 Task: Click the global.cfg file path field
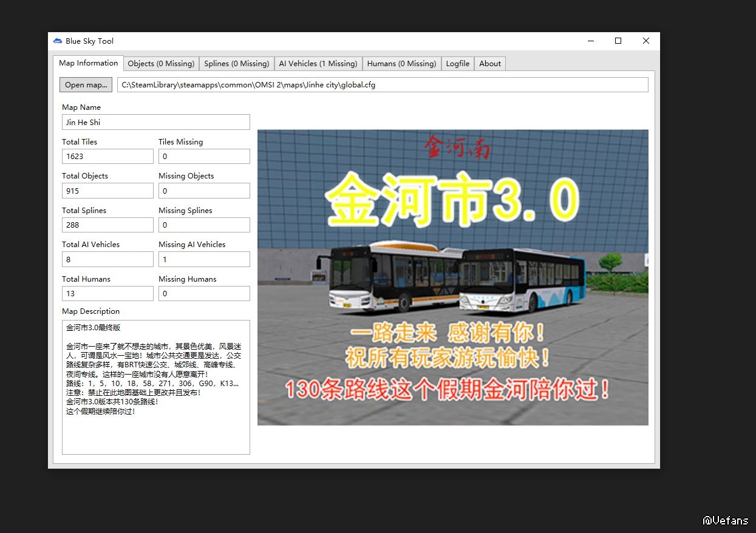pyautogui.click(x=383, y=85)
